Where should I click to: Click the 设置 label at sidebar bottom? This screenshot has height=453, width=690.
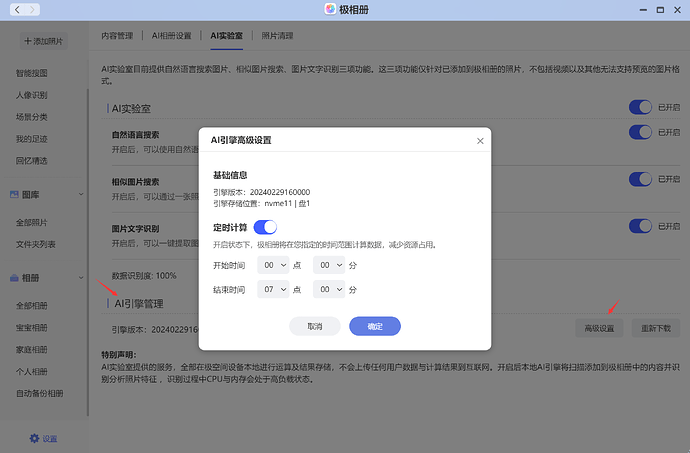tap(50, 438)
